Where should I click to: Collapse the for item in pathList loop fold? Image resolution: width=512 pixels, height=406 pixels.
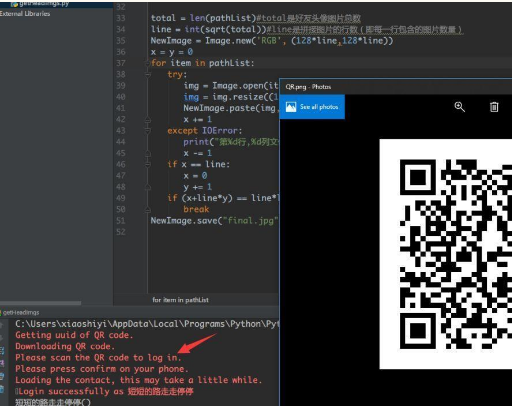148,63
